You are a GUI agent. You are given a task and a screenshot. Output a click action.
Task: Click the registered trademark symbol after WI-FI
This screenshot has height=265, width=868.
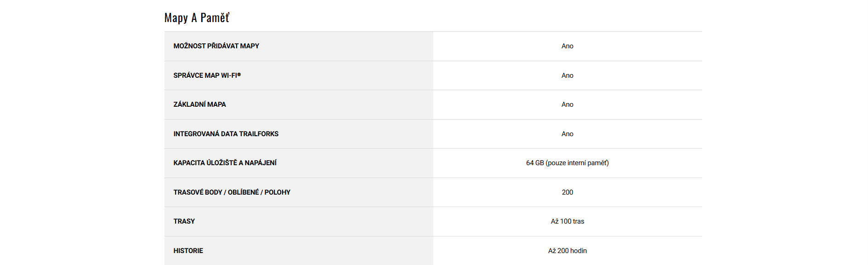coord(239,75)
